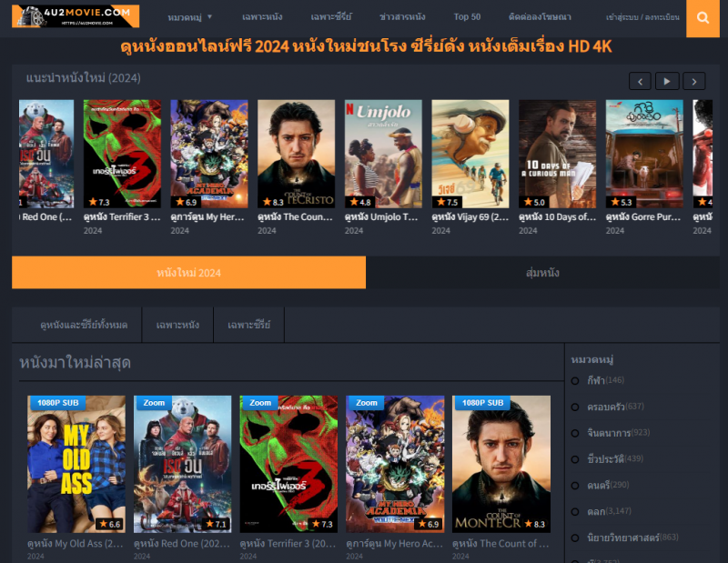Select the ครอบครัว category radio
The image size is (728, 563).
point(575,407)
